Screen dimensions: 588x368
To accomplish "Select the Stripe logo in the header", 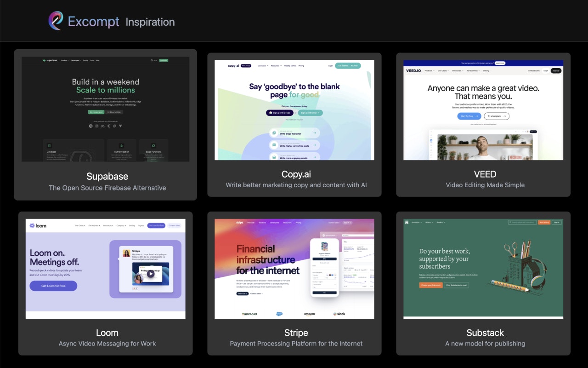I will pos(239,223).
